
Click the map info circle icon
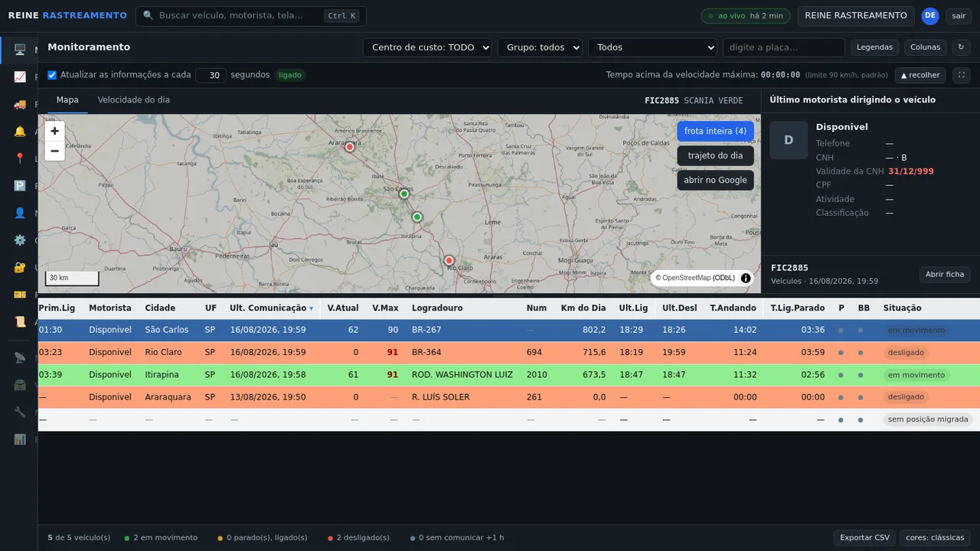click(746, 278)
